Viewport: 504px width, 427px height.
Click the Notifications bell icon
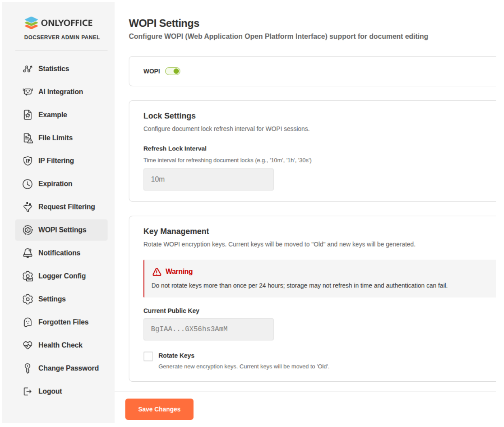28,253
